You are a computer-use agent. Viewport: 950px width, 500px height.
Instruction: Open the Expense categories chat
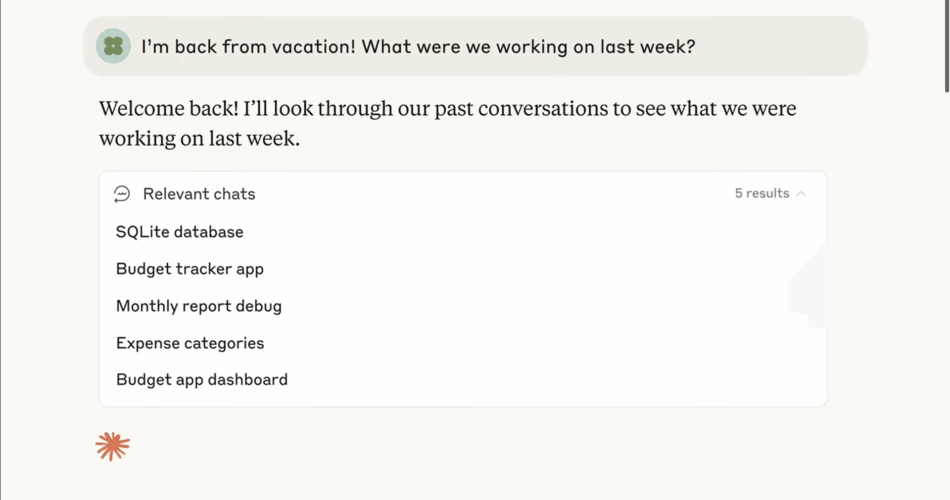coord(190,343)
